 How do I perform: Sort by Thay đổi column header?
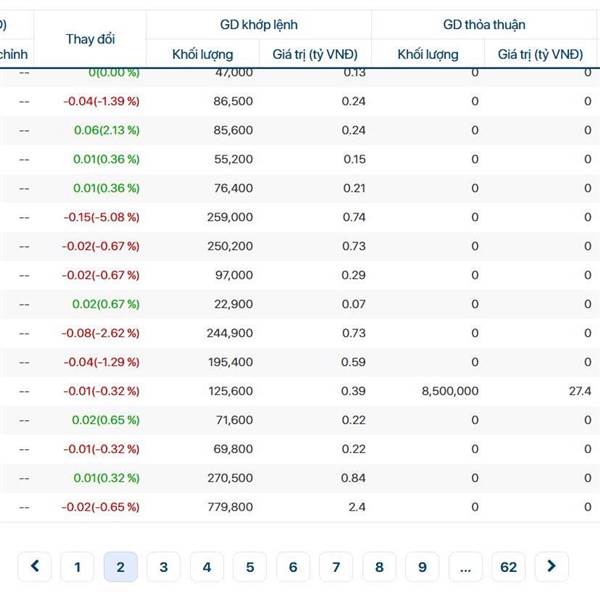coord(90,39)
